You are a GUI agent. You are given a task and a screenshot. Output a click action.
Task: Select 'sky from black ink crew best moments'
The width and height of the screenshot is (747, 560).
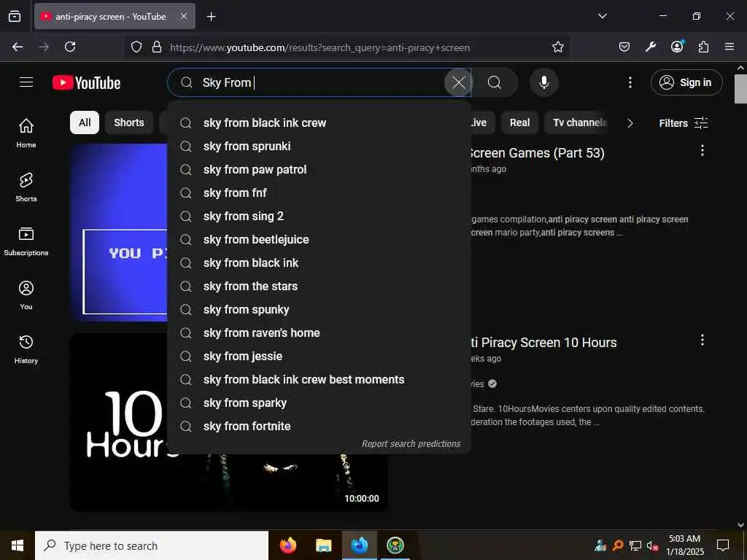[x=320, y=379]
